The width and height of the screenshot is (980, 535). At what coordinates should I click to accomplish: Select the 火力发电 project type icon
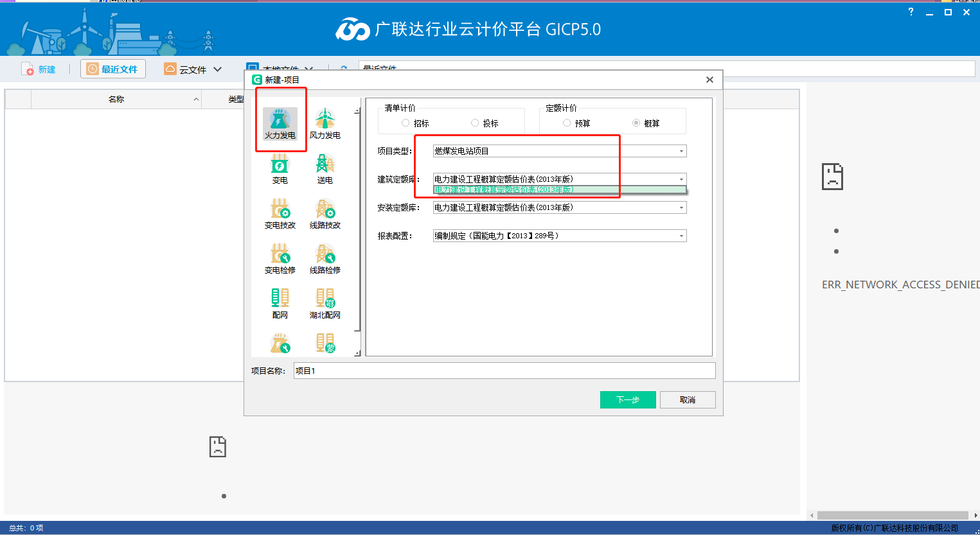[280, 124]
